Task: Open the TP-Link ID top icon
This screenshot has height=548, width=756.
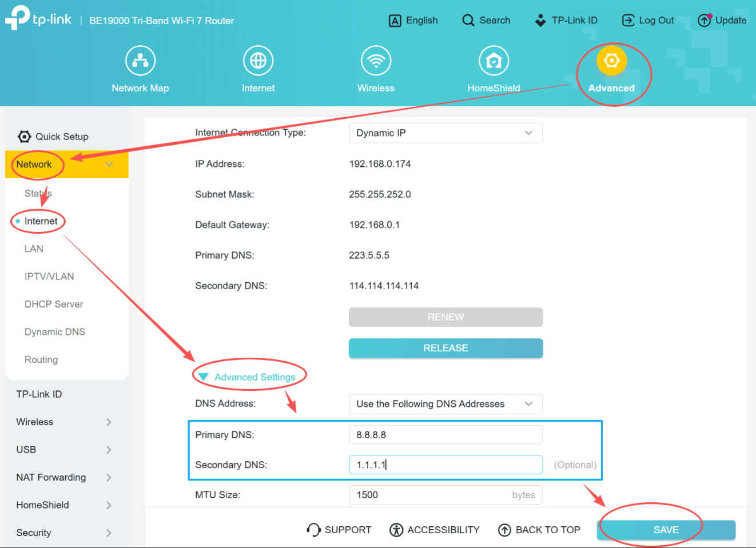Action: 540,21
